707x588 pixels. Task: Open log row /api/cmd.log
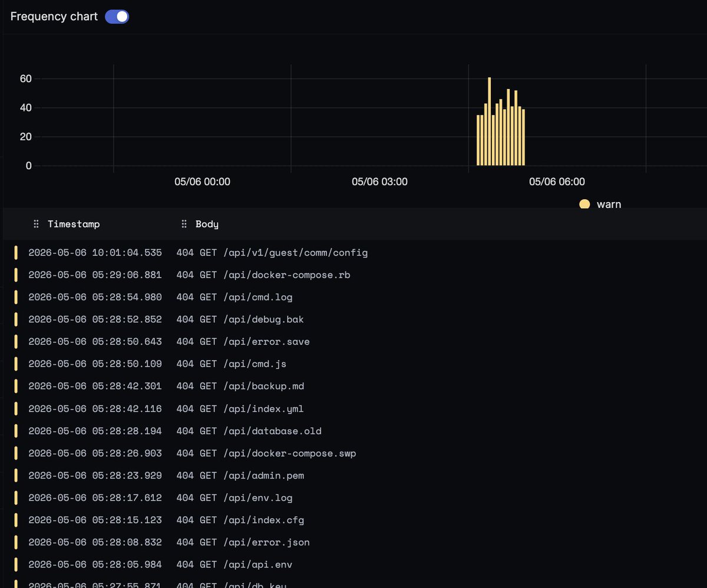[353, 298]
